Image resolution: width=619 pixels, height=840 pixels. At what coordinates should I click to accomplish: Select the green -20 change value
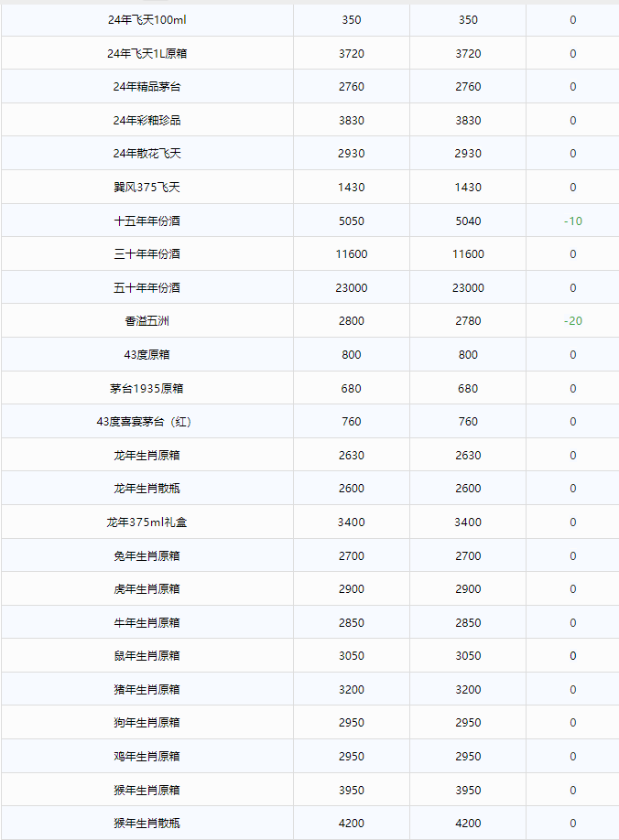pos(573,321)
